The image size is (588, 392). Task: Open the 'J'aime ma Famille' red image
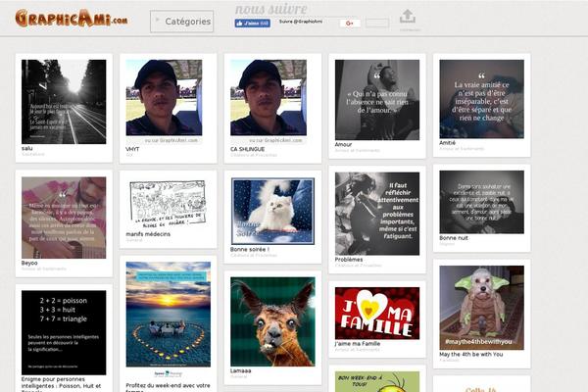point(377,314)
